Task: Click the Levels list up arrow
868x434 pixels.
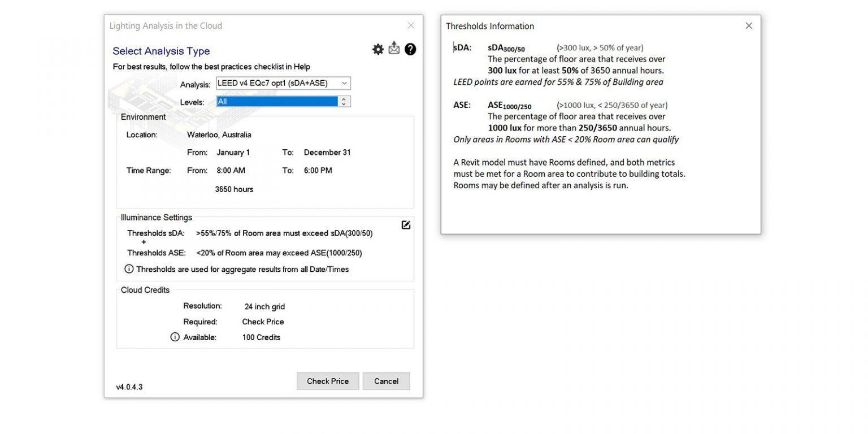Action: (344, 99)
